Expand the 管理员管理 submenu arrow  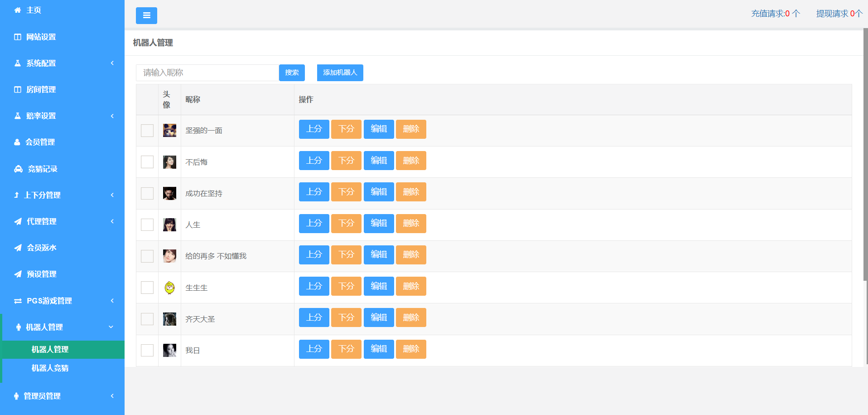pyautogui.click(x=112, y=396)
